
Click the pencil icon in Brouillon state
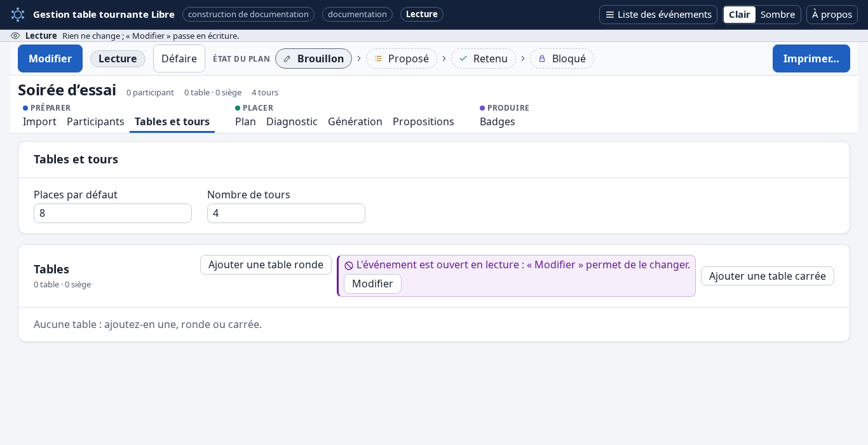point(287,58)
